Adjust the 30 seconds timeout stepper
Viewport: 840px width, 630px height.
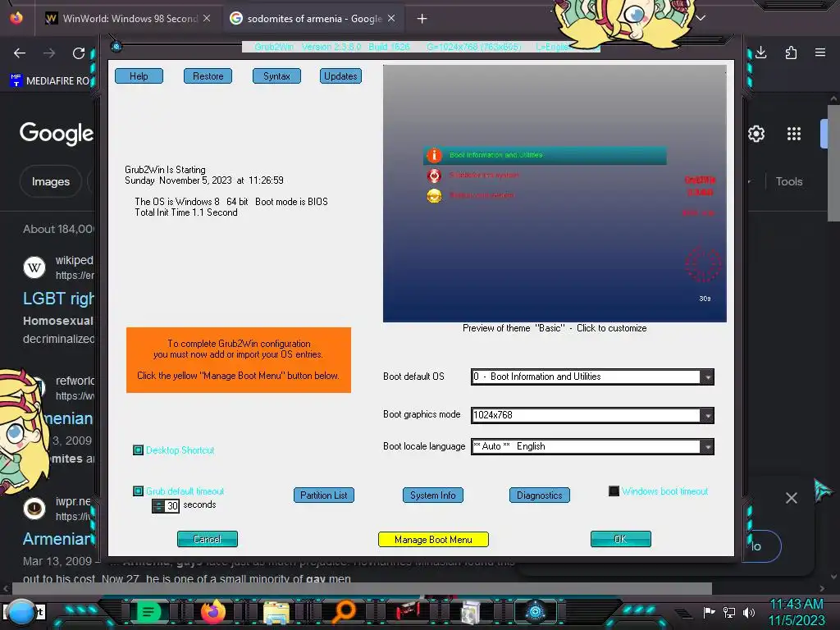(x=158, y=505)
